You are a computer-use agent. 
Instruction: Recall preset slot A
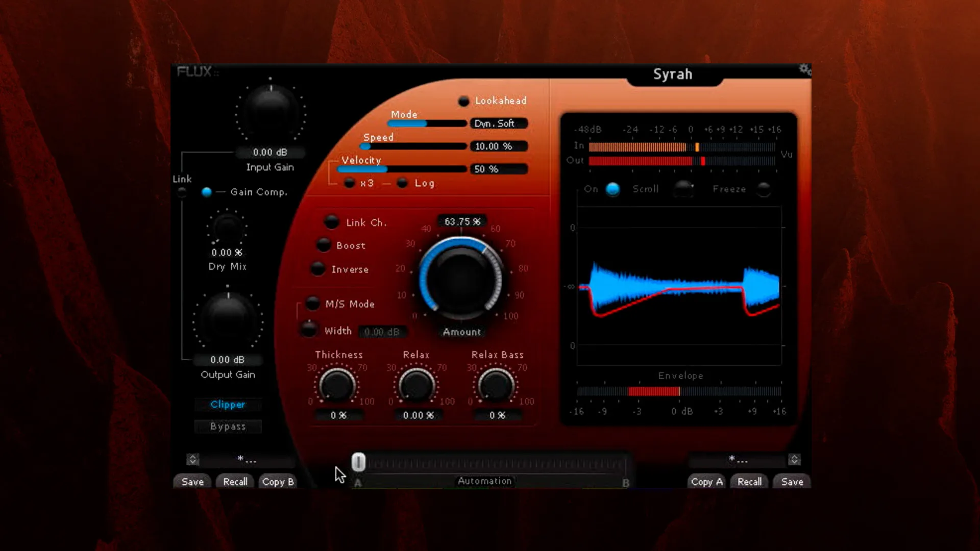click(x=235, y=482)
